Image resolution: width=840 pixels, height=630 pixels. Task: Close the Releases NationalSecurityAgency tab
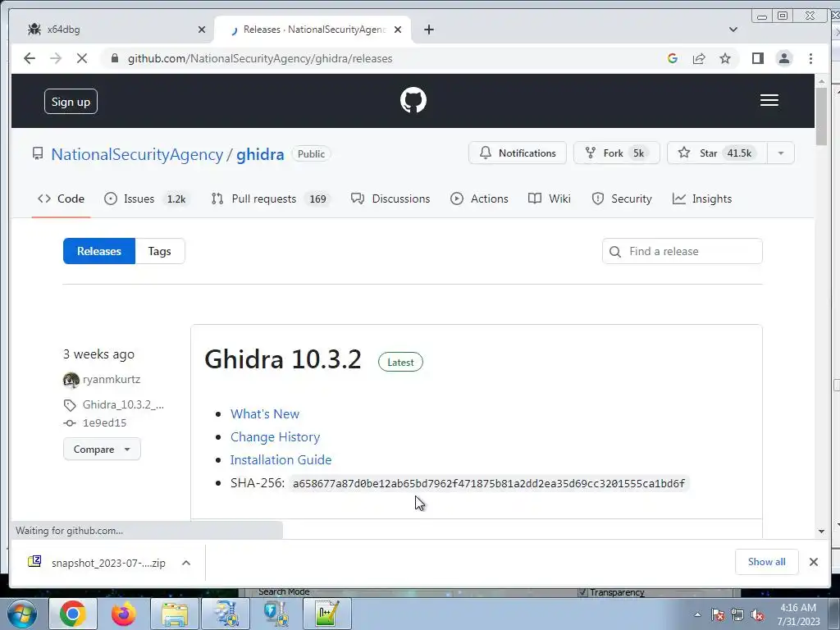[x=398, y=30]
